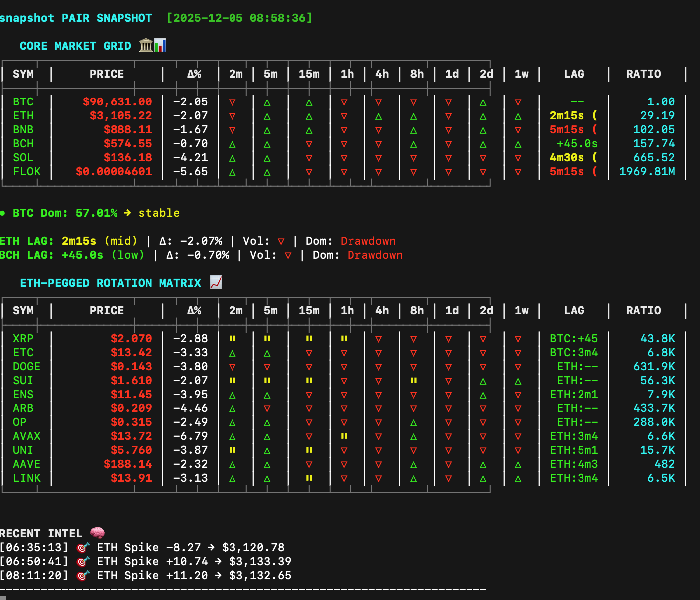
Task: Click the FLOK ratio 1969.81M
Action: (647, 171)
